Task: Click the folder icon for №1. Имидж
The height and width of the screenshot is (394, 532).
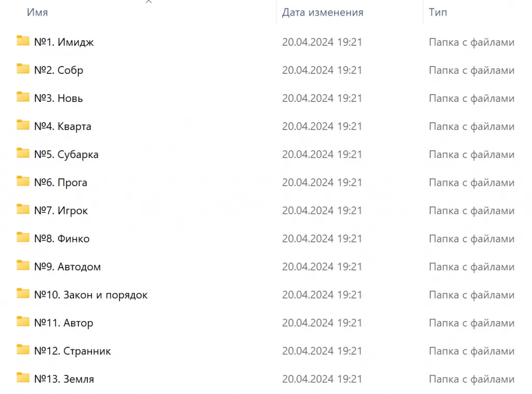Action: click(x=23, y=41)
